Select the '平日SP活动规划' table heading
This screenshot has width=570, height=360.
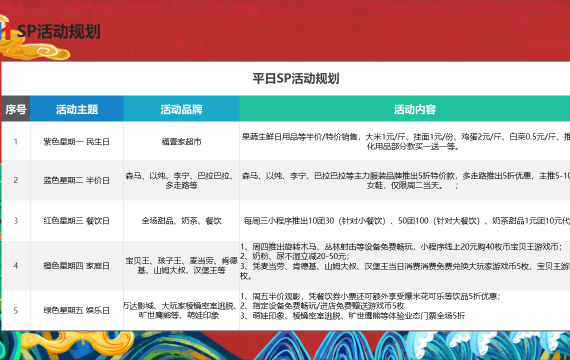click(x=296, y=79)
